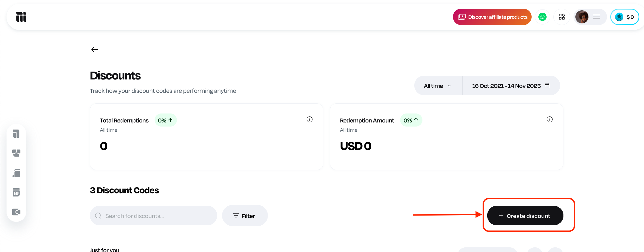Open profile avatar hamburger menu
644x252 pixels.
(596, 17)
